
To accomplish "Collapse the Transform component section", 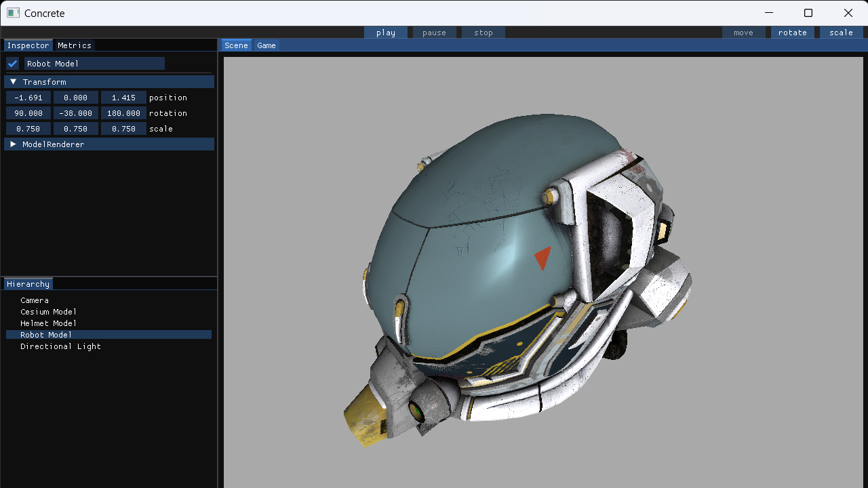I will pyautogui.click(x=13, y=82).
